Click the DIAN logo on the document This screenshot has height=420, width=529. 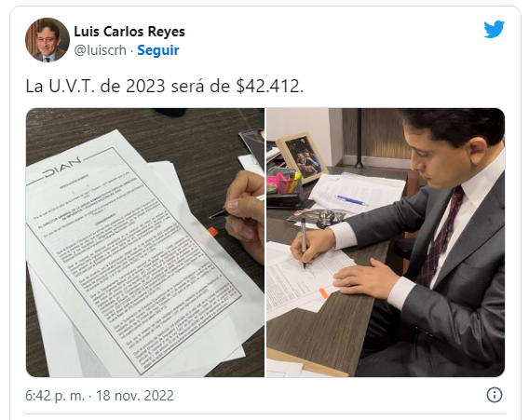62,168
